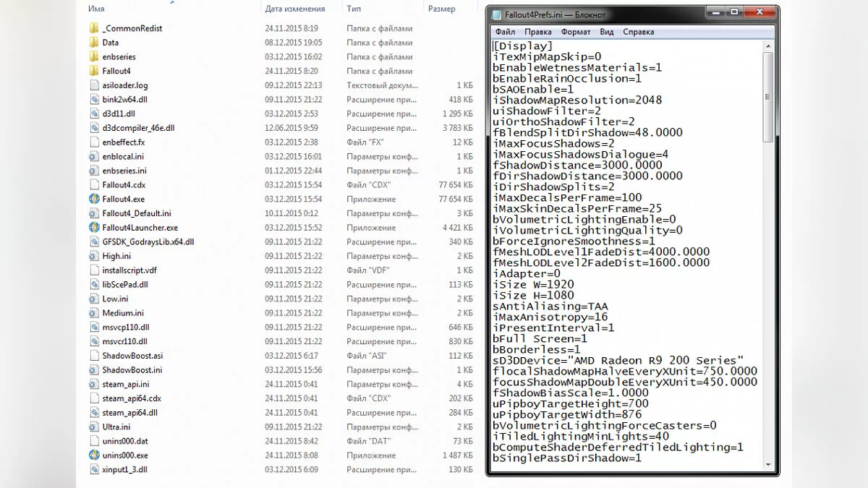Select the _CommonRedist folder icon
868x488 pixels.
[94, 28]
